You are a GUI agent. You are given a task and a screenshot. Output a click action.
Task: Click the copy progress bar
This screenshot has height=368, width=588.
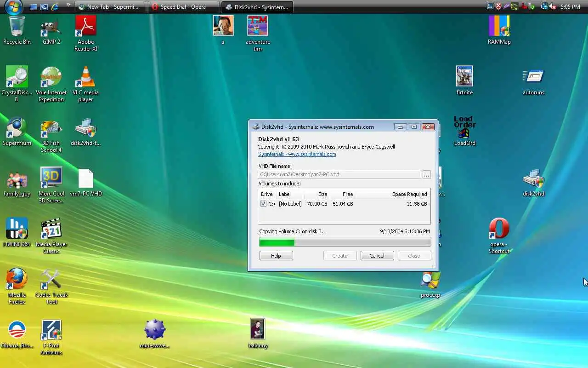pos(345,242)
